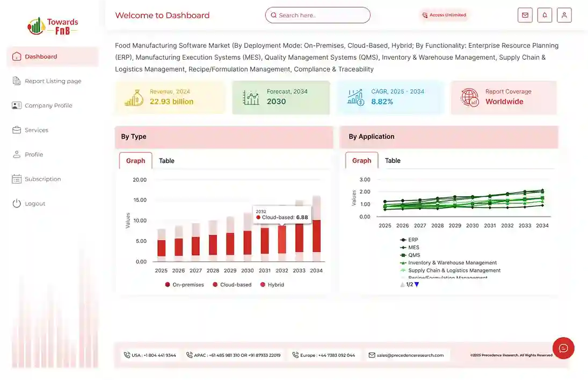Go to next legend page with blue arrow
This screenshot has height=380, width=588.
coord(417,284)
